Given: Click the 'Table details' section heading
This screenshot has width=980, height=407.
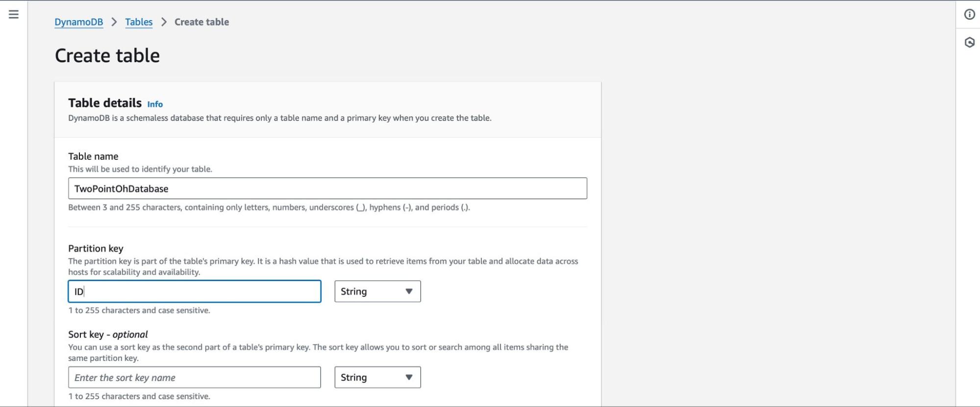Looking at the screenshot, I should (105, 103).
